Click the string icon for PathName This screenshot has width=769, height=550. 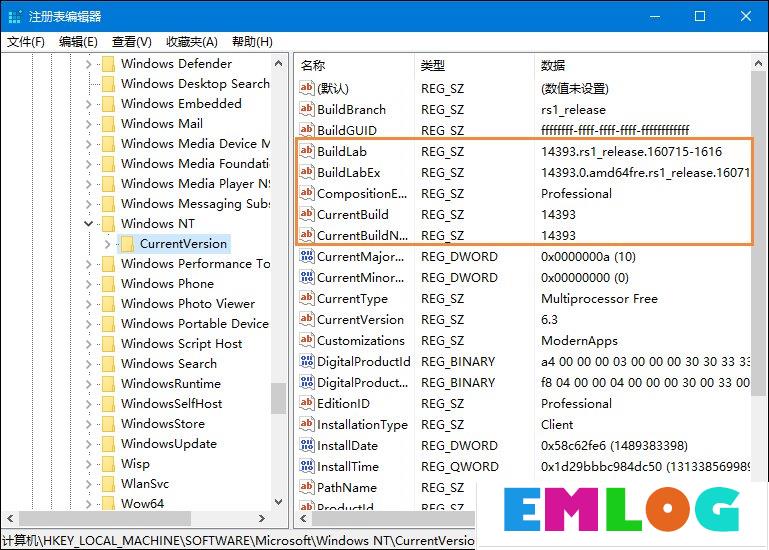307,487
